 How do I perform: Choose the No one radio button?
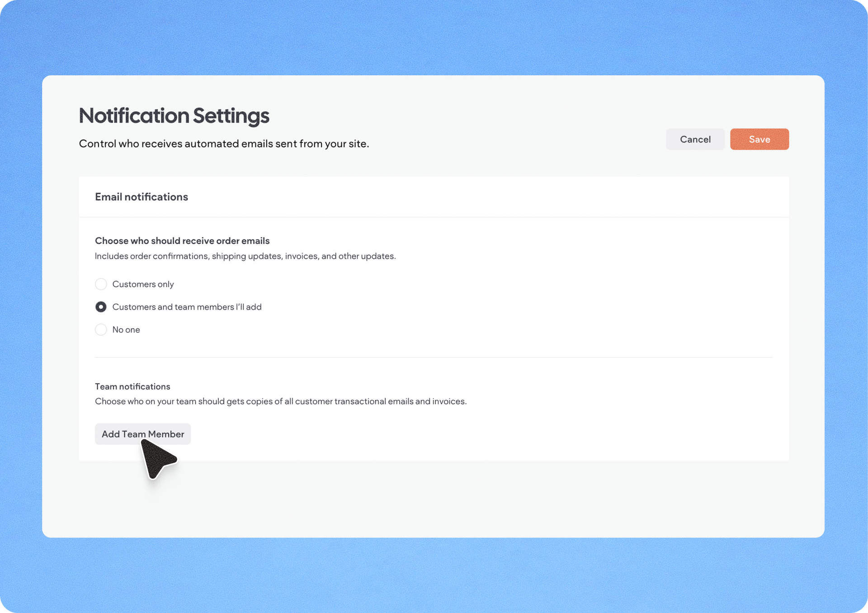pos(101,329)
